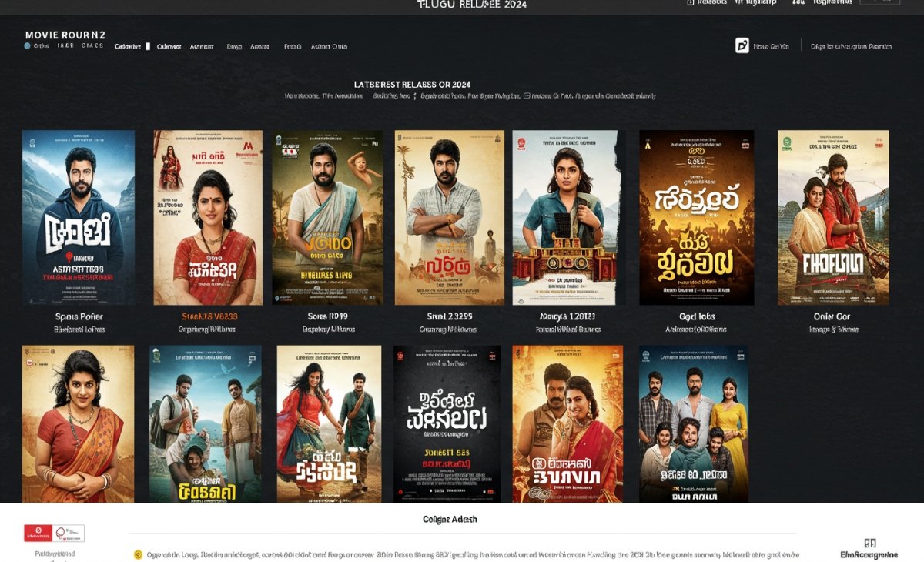
Task: Select the Awards item in the navigation menu
Action: click(259, 45)
